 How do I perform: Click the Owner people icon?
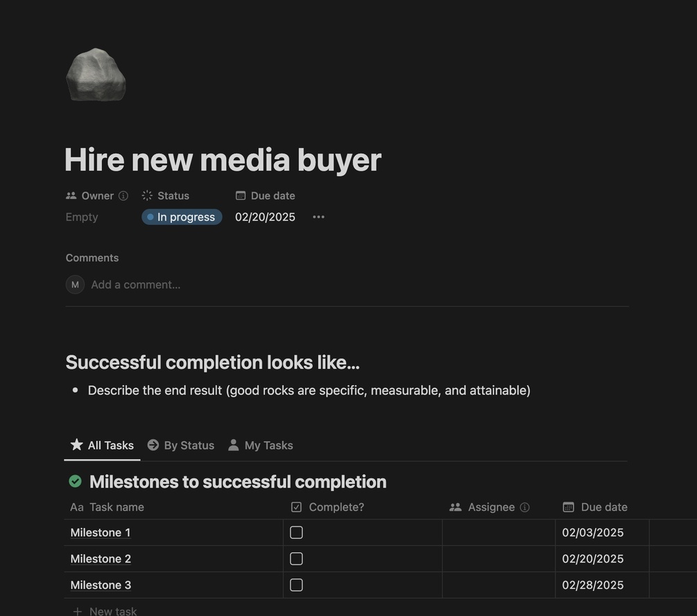tap(71, 196)
